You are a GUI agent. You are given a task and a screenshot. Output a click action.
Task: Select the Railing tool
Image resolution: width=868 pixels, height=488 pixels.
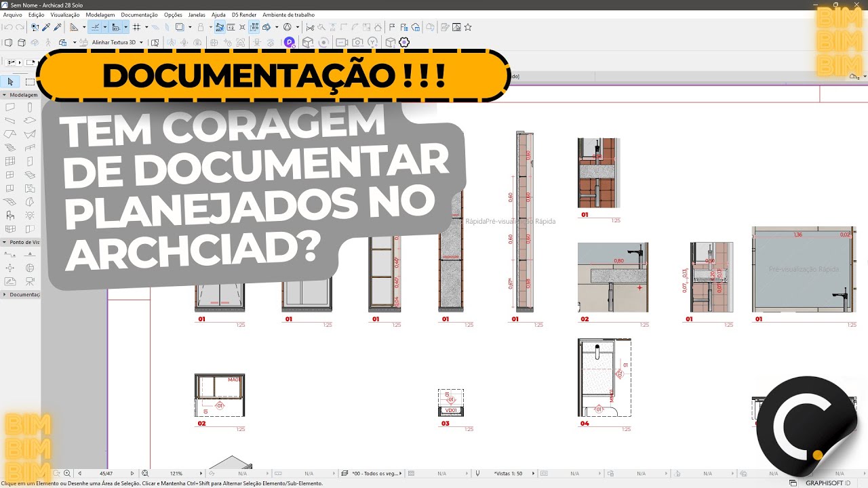click(29, 147)
